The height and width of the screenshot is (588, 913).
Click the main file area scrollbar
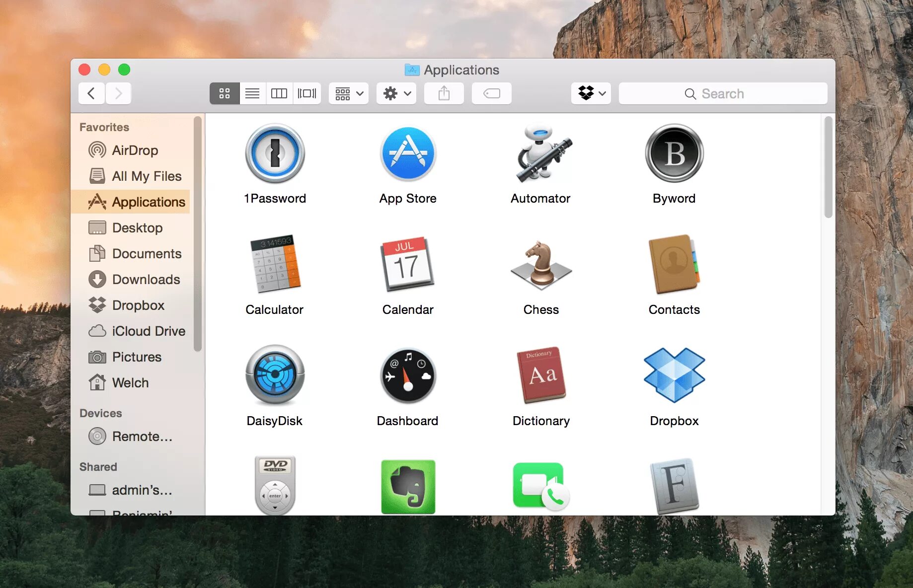pyautogui.click(x=828, y=167)
